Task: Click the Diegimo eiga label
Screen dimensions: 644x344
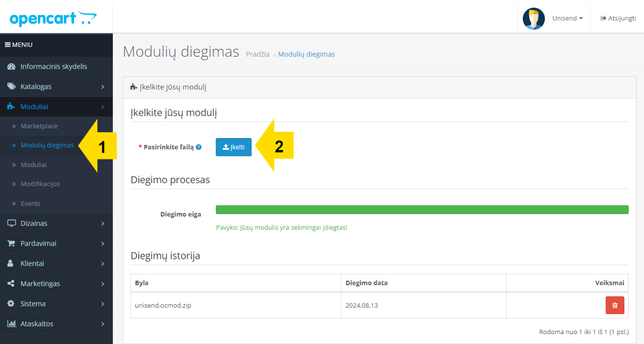Action: [x=181, y=214]
